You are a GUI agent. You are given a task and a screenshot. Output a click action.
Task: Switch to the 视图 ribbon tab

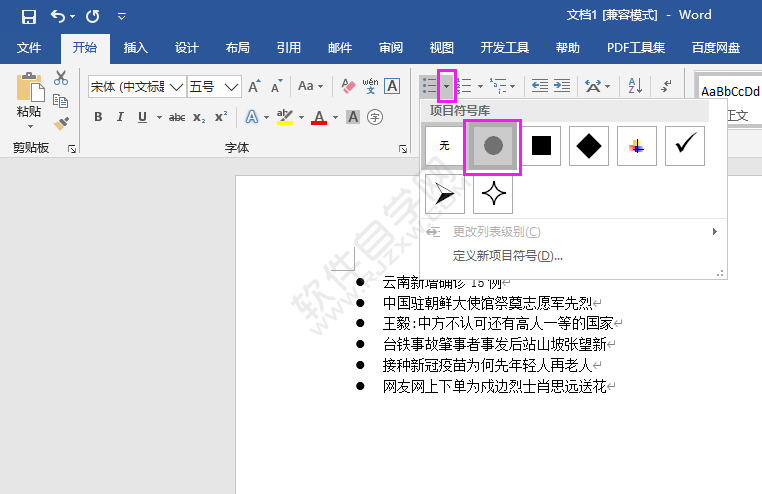pos(442,48)
